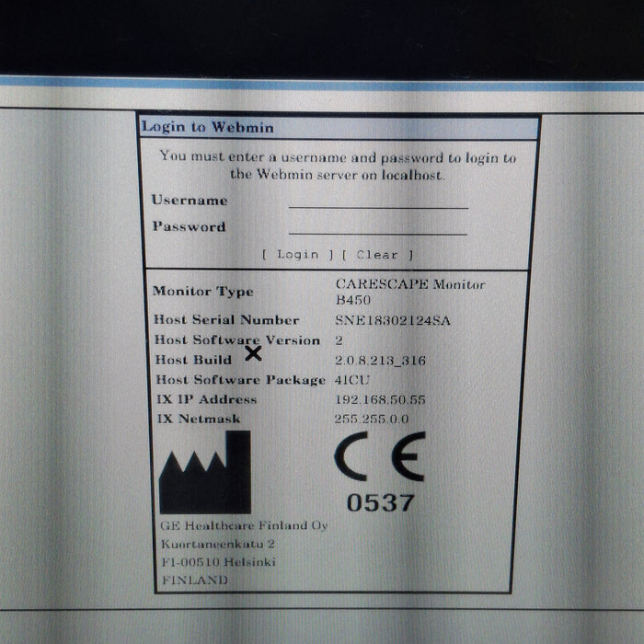Viewport: 644px width, 644px height.
Task: Click the Webmin login instruction text
Action: point(338,165)
